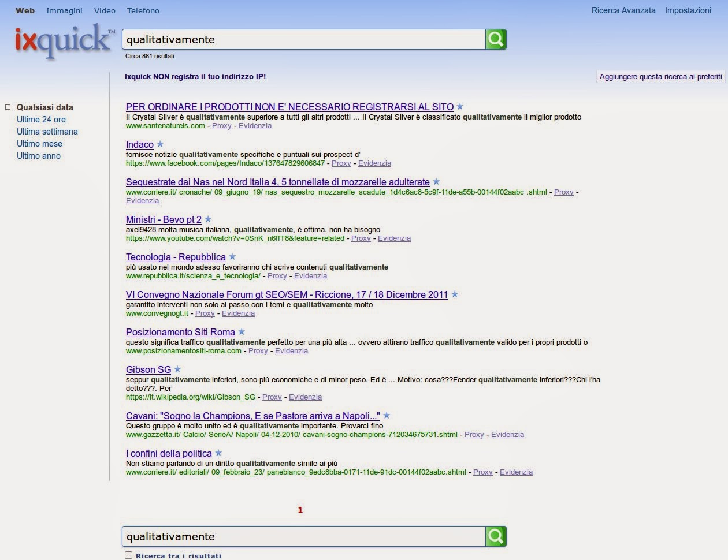
Task: Click Evidenzia link for repubblica.it result
Action: pos(310,276)
